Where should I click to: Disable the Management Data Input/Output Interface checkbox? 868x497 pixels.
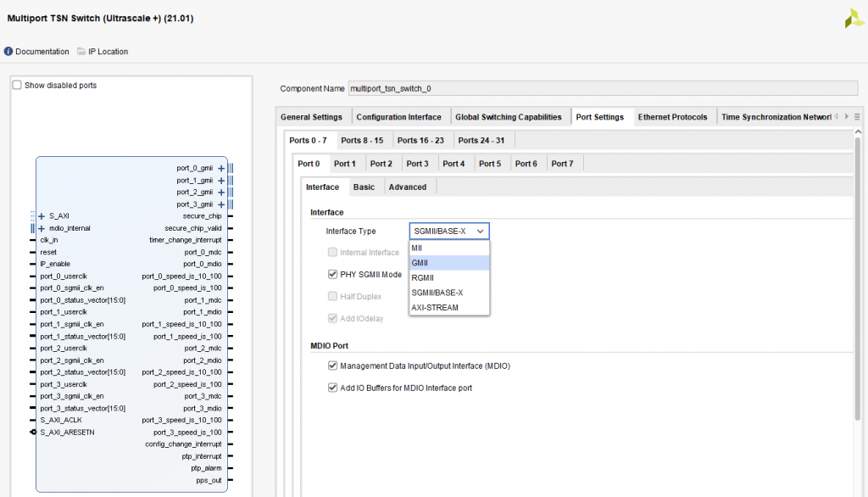332,366
